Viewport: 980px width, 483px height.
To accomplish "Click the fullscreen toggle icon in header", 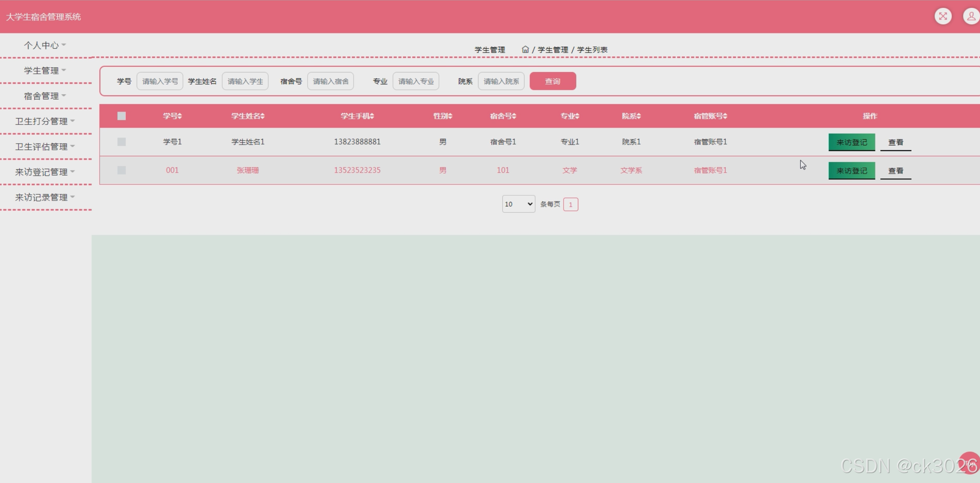I will tap(943, 16).
